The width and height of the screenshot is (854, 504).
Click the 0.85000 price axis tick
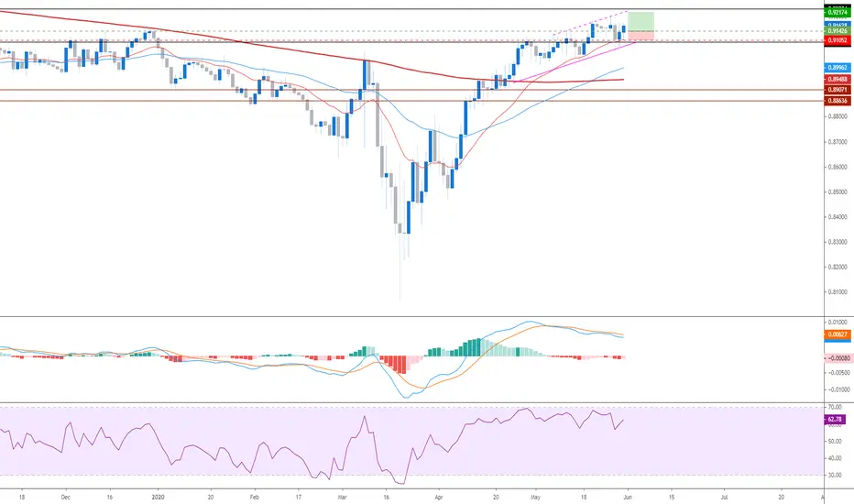click(x=838, y=192)
